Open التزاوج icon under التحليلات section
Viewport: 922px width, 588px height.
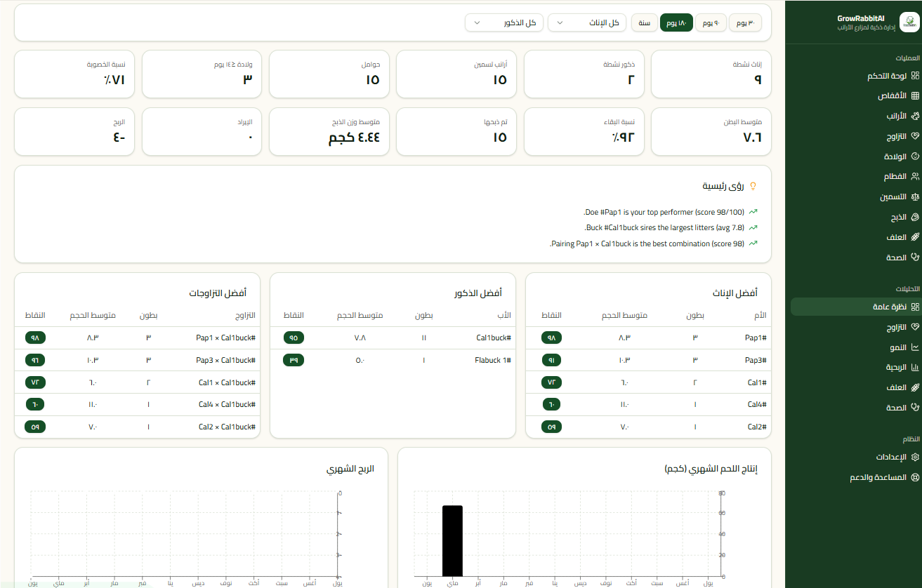coord(915,327)
